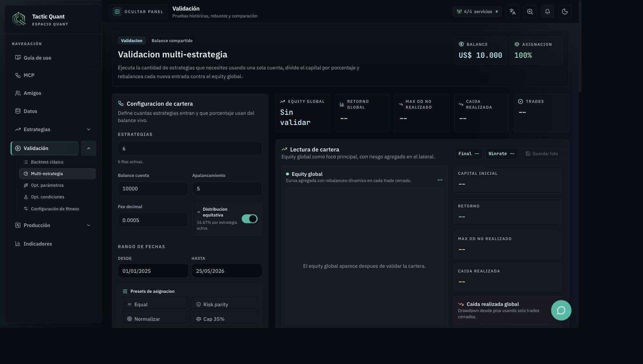Image resolution: width=643 pixels, height=364 pixels.
Task: Click the Presets de asignacion sliders icon
Action: click(125, 291)
